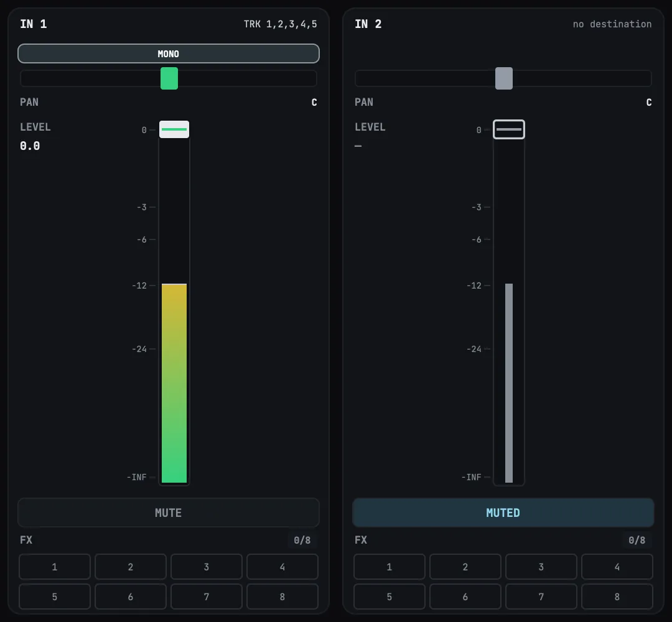Click the green pan slider handle on IN 1
672x622 pixels.
pyautogui.click(x=169, y=78)
